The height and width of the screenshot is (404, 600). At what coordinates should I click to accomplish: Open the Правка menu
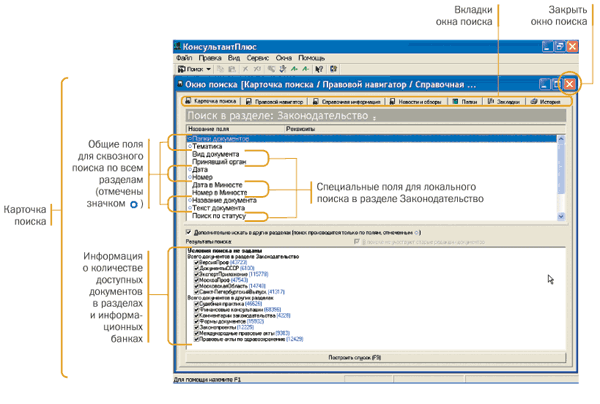click(x=210, y=58)
